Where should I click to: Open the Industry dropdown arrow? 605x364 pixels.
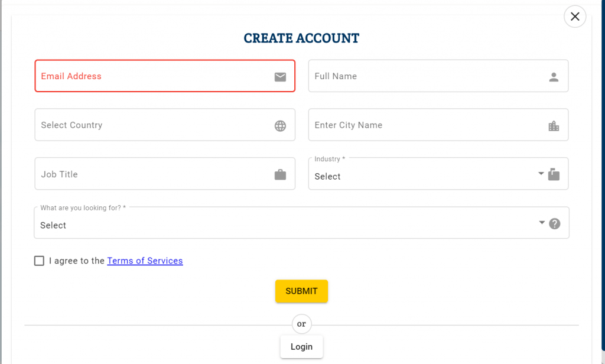click(x=541, y=174)
